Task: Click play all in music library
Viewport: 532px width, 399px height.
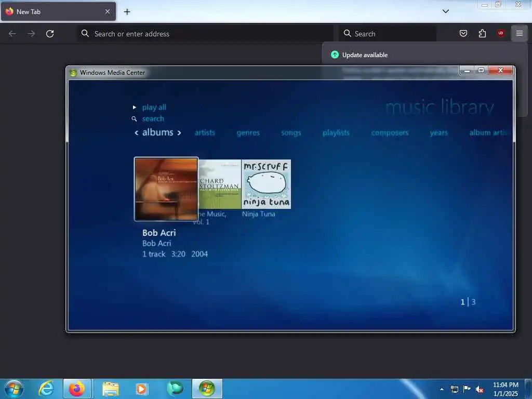Action: [x=154, y=107]
